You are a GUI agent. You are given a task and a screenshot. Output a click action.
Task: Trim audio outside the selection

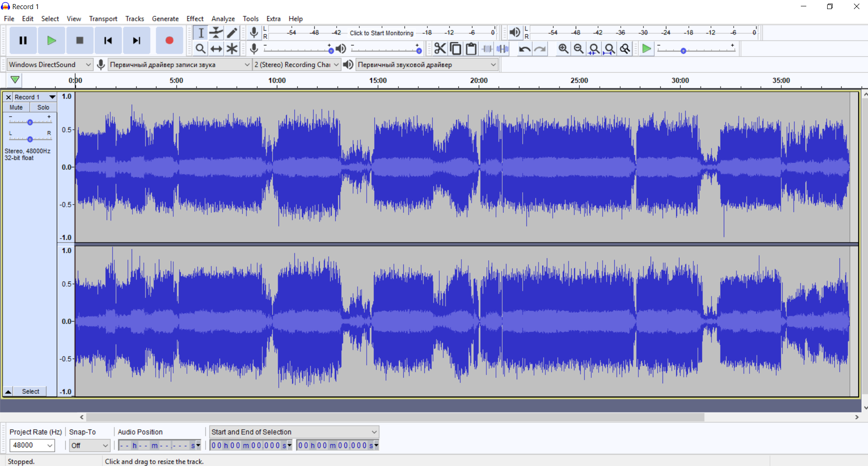pos(487,49)
